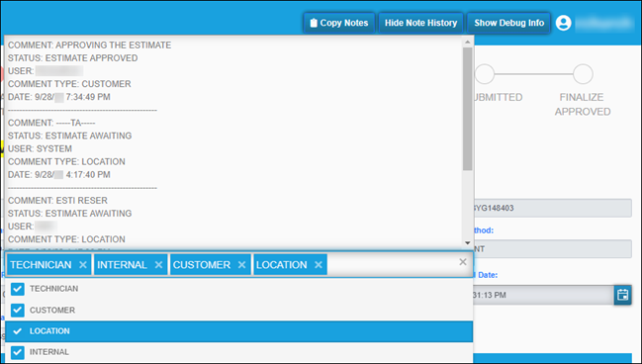642x364 pixels.
Task: Open the calendar date picker icon
Action: click(x=623, y=295)
